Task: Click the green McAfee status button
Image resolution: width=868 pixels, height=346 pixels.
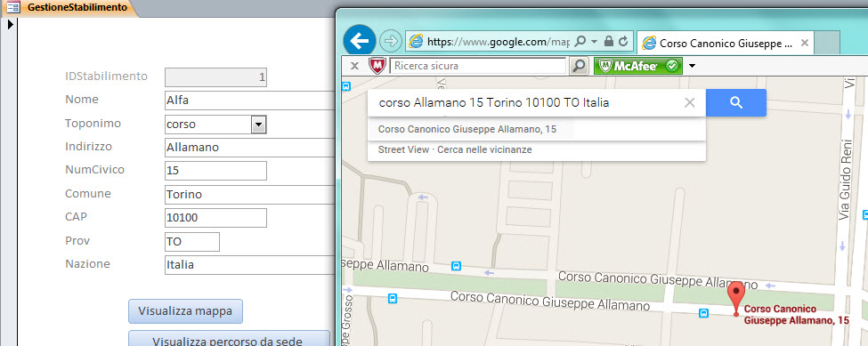Action: tap(637, 67)
